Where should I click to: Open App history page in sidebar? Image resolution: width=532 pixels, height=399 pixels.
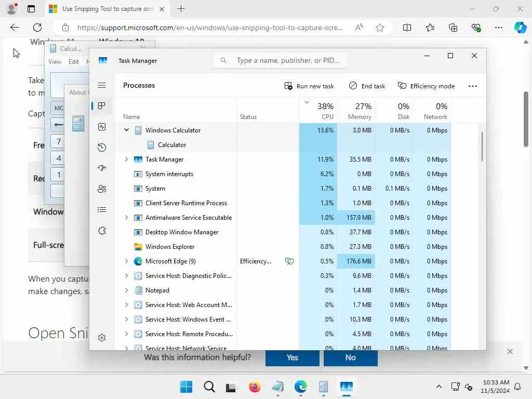pos(102,147)
